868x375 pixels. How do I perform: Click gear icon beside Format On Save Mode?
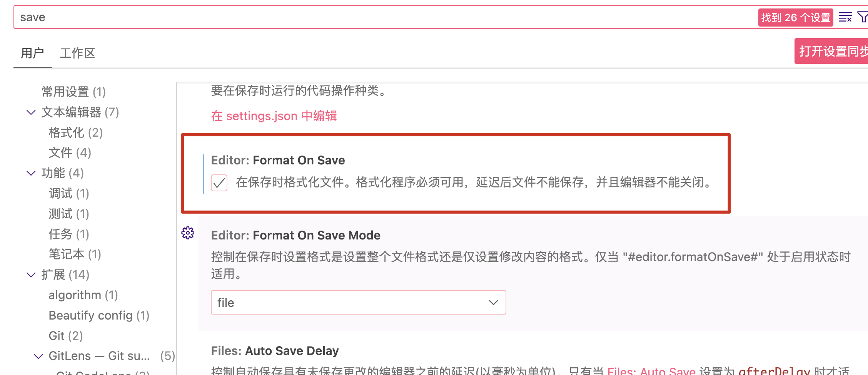click(x=188, y=233)
